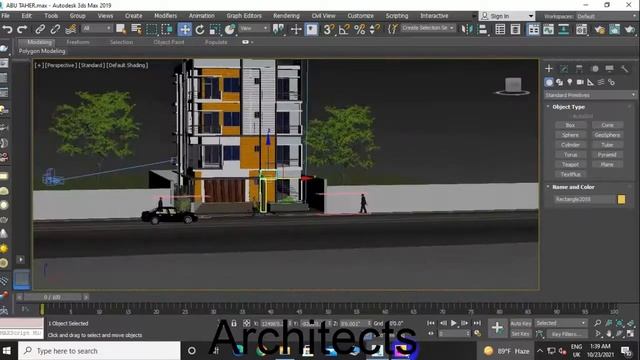Open key mode Selected dropdown
Viewport: 640px width, 360px height.
(x=560, y=323)
